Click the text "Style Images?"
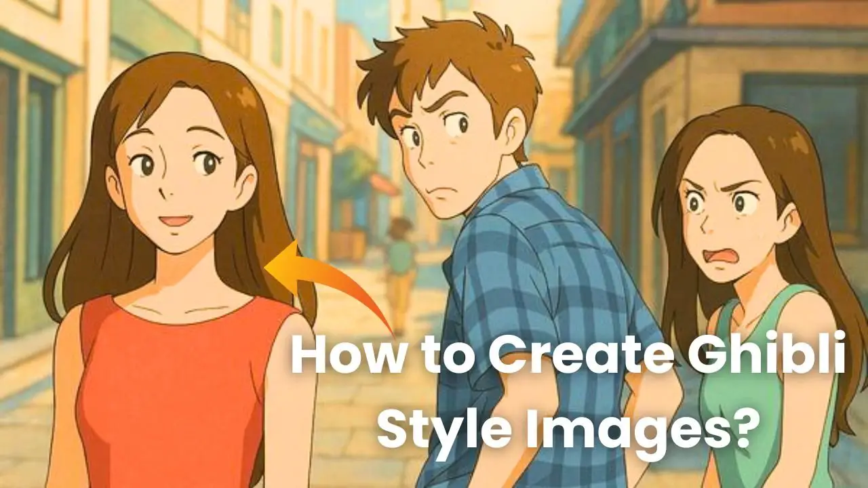 tap(568, 430)
